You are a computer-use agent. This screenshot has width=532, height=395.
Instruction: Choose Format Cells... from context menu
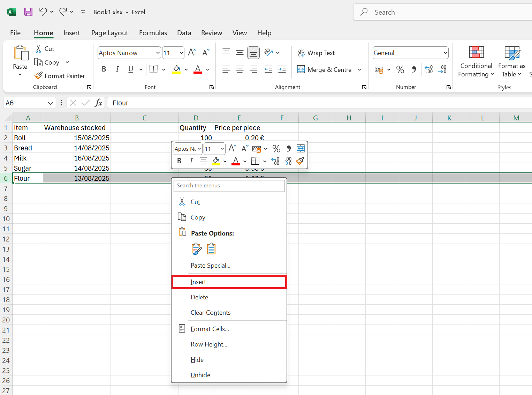[x=229, y=329]
